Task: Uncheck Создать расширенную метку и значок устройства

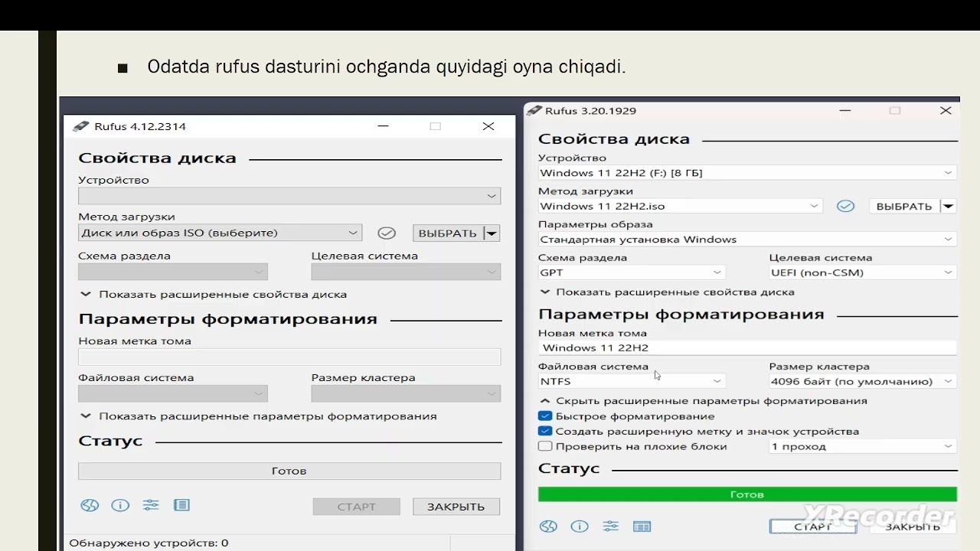Action: point(545,431)
